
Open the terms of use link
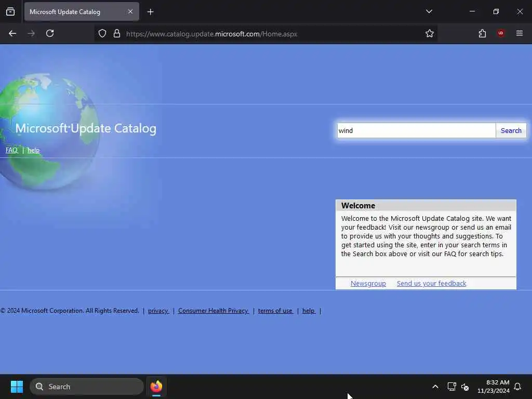[x=275, y=311]
